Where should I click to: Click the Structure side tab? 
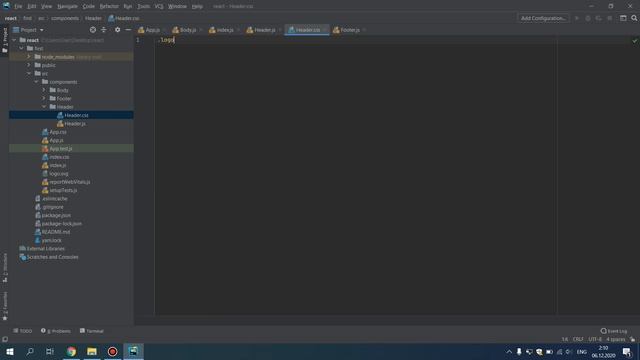pos(4,267)
